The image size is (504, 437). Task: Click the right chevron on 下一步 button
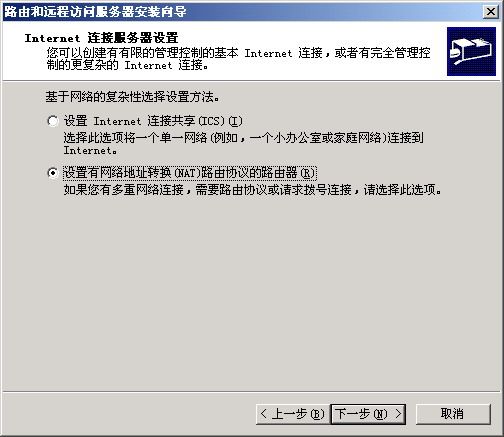click(398, 414)
